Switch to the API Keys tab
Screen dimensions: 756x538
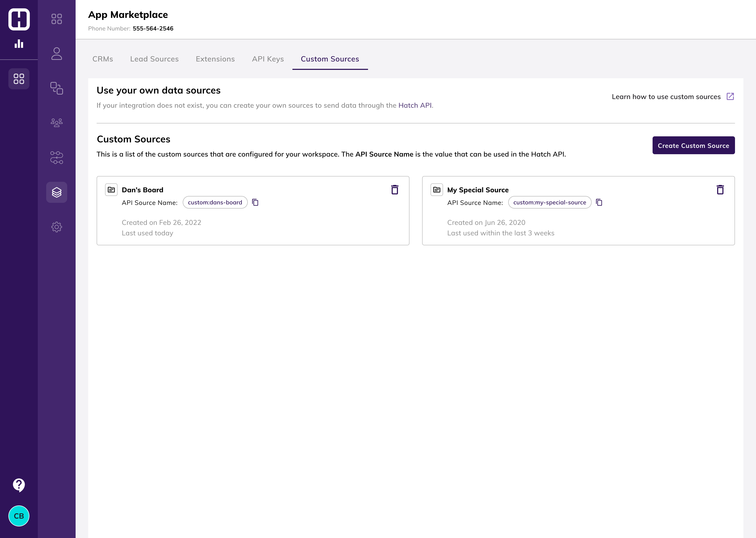point(268,59)
